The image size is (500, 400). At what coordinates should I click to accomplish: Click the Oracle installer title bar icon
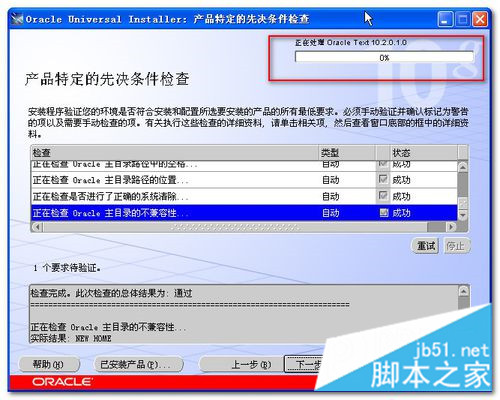pyautogui.click(x=17, y=19)
